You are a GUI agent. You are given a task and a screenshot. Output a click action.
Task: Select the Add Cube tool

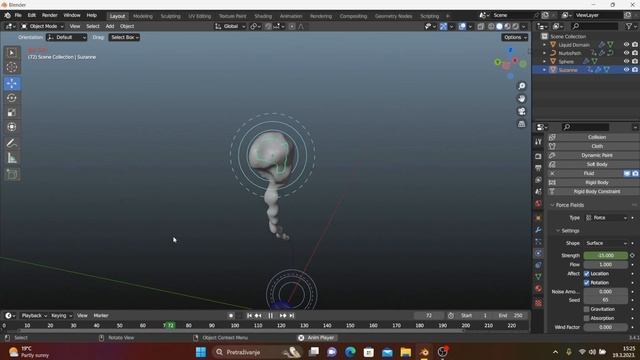click(12, 174)
